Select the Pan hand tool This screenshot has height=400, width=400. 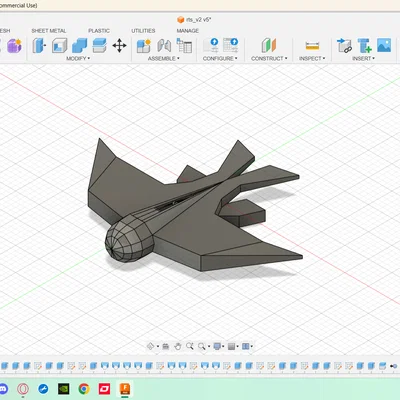[x=178, y=346]
